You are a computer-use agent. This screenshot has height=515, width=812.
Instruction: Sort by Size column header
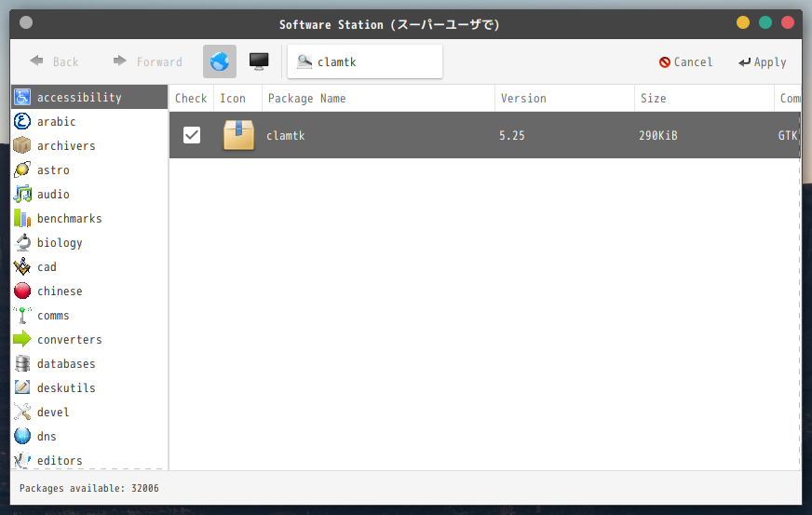pos(705,99)
